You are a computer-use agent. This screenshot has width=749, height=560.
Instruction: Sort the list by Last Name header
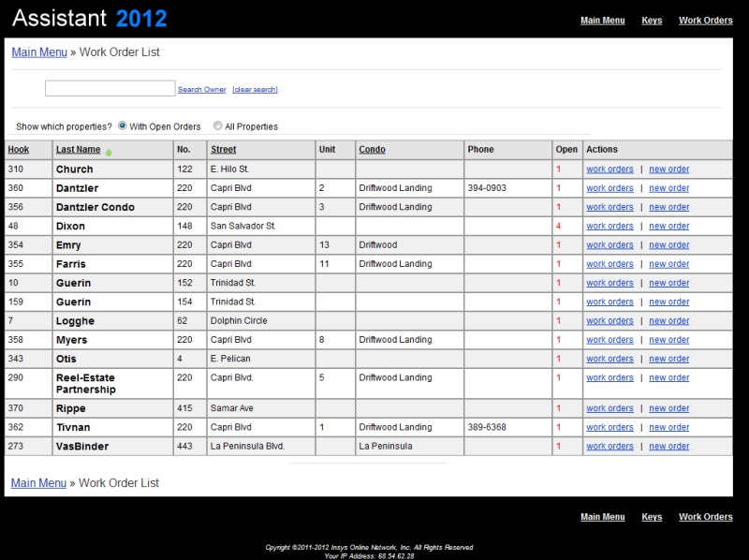pos(78,150)
